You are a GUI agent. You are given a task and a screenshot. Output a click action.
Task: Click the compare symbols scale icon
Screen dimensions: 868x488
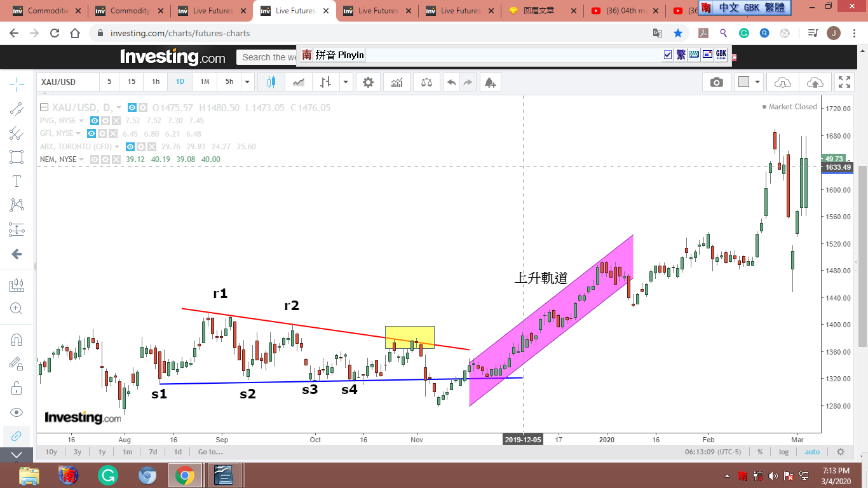[426, 82]
